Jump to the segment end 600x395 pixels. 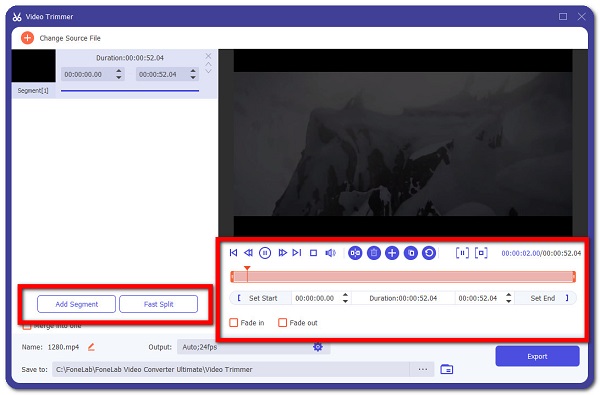coord(297,253)
